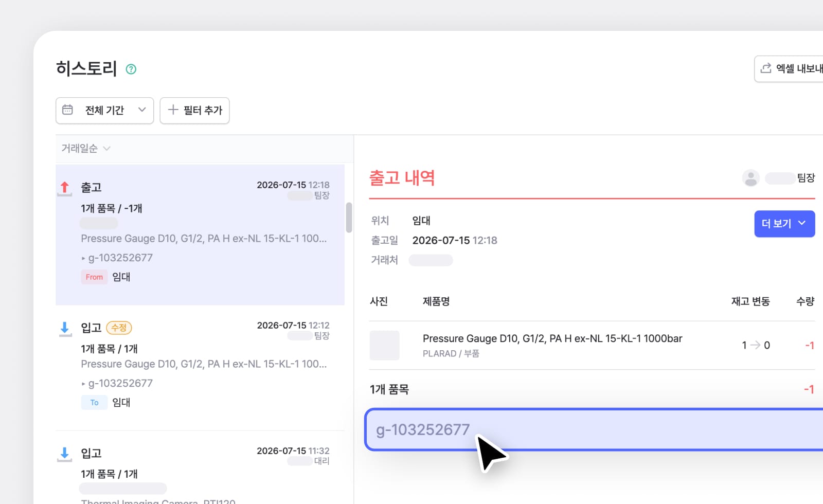
Task: Click the 사진 column header
Action: point(379,301)
